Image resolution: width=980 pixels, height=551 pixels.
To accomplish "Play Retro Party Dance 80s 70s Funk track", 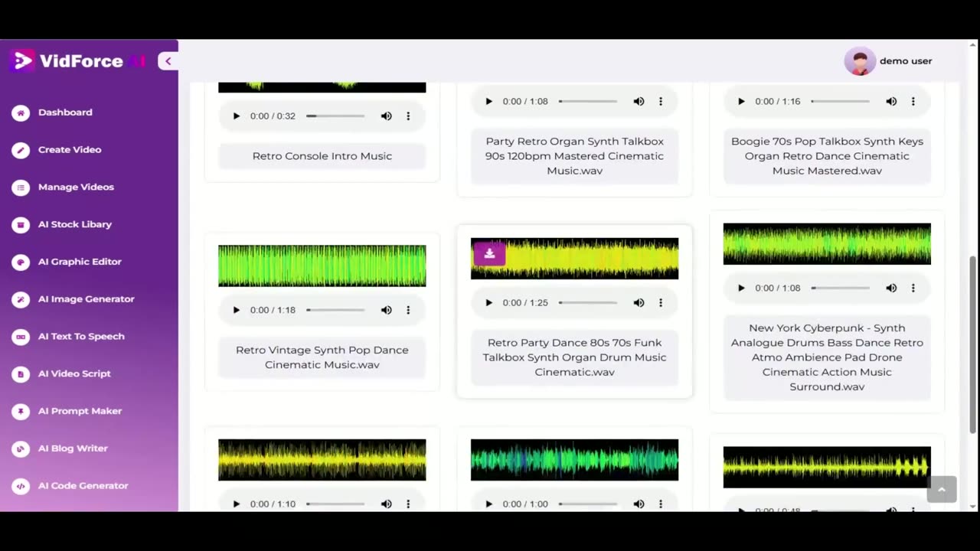I will (488, 303).
